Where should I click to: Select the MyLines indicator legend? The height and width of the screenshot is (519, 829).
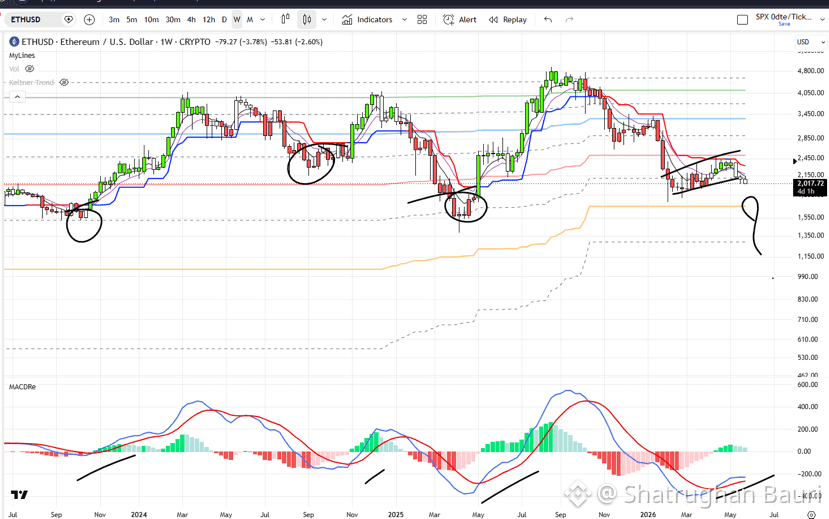[22, 55]
